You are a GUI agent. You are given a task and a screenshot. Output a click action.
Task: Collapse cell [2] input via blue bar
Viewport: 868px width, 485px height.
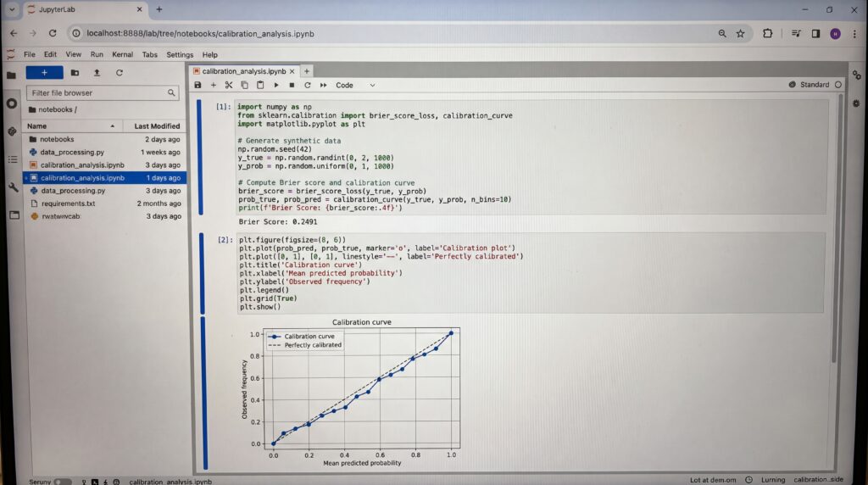pos(202,274)
